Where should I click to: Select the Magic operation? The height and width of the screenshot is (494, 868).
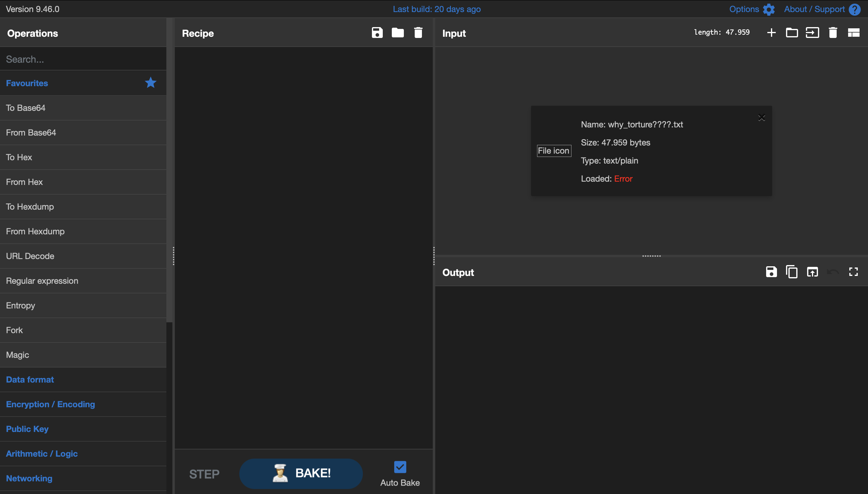click(x=83, y=355)
